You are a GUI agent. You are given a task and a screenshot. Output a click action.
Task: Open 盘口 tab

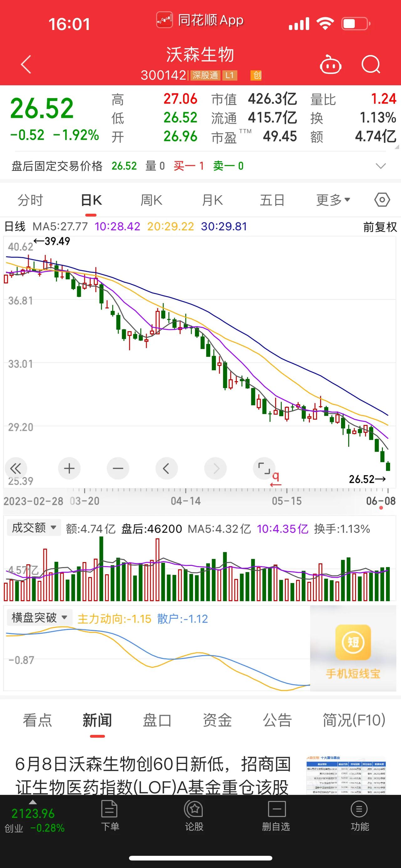pos(157,720)
